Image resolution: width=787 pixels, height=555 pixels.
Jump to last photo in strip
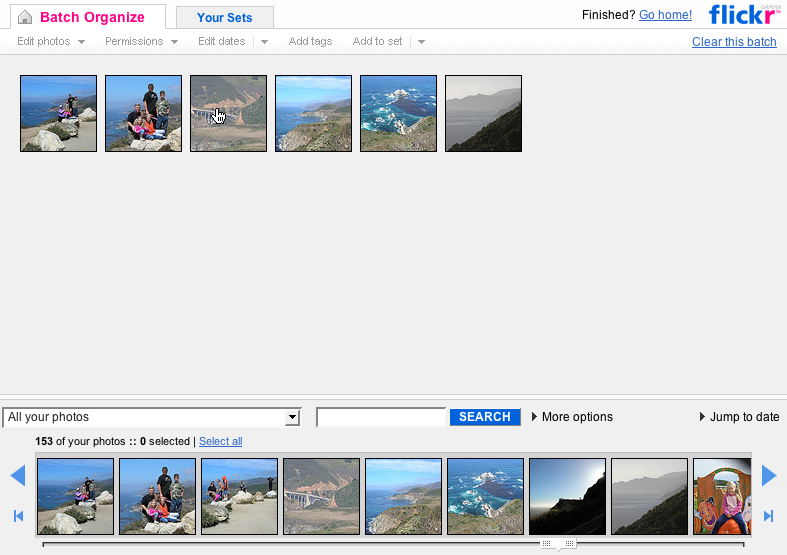point(768,516)
